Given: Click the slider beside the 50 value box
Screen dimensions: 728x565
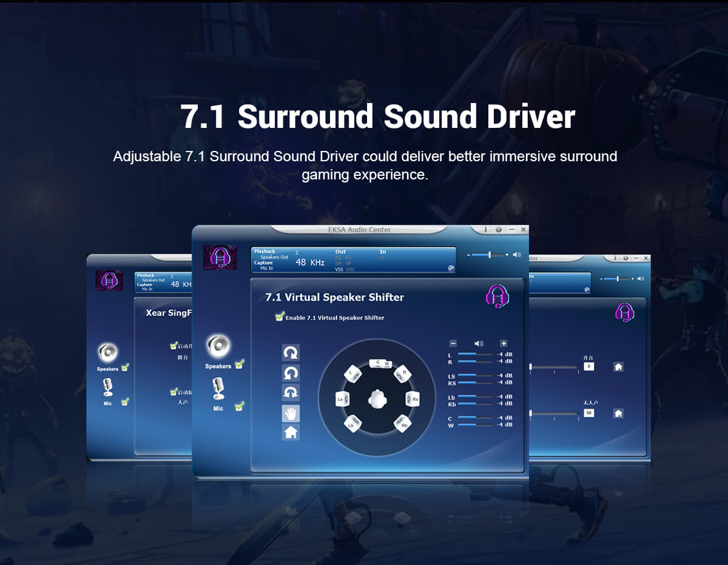Looking at the screenshot, I should (x=553, y=413).
